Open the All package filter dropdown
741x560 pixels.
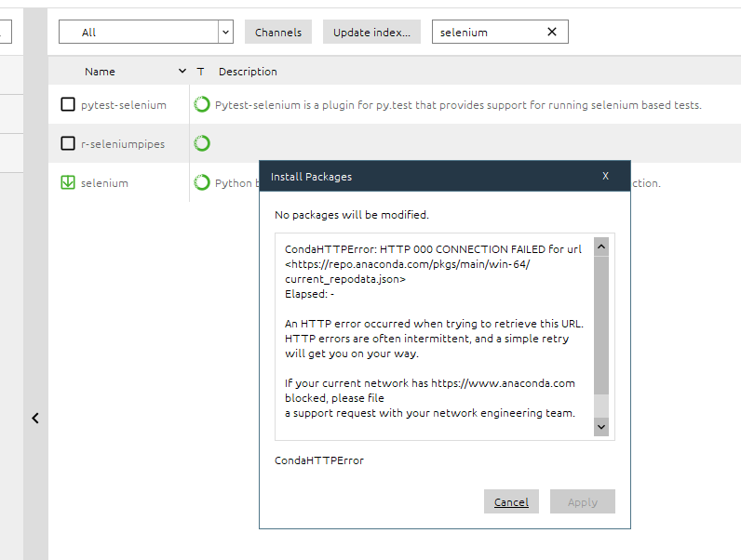[x=146, y=32]
